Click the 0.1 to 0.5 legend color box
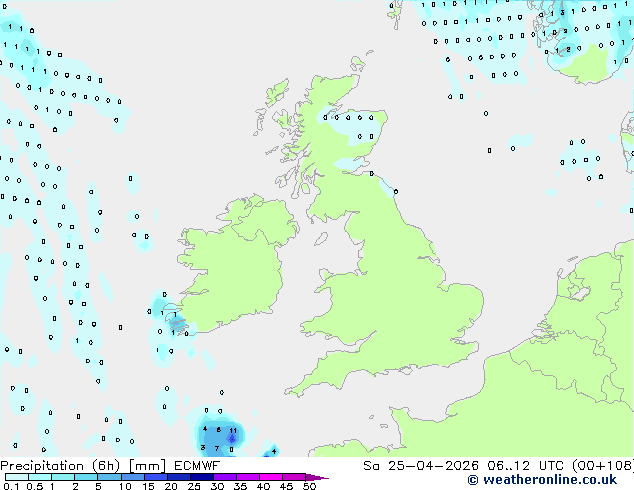 (x=17, y=477)
